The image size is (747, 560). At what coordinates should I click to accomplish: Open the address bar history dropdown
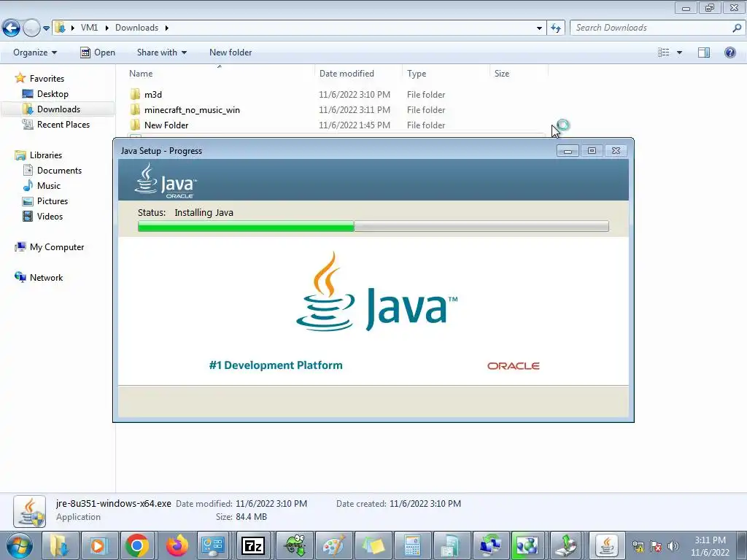[x=539, y=28]
